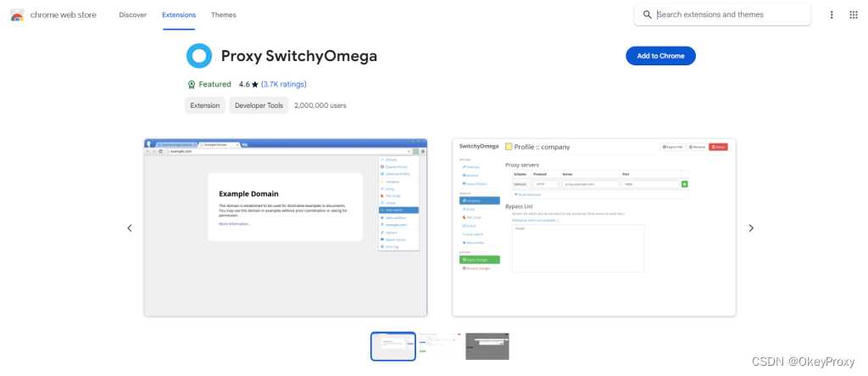Open the Google apps grid
Viewport: 868px width, 376px height.
click(x=854, y=15)
